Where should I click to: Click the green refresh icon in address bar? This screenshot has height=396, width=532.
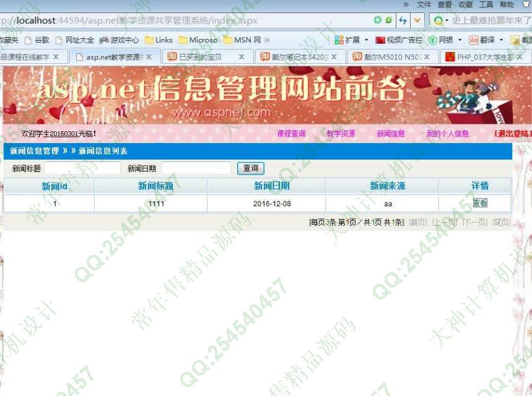[x=377, y=20]
